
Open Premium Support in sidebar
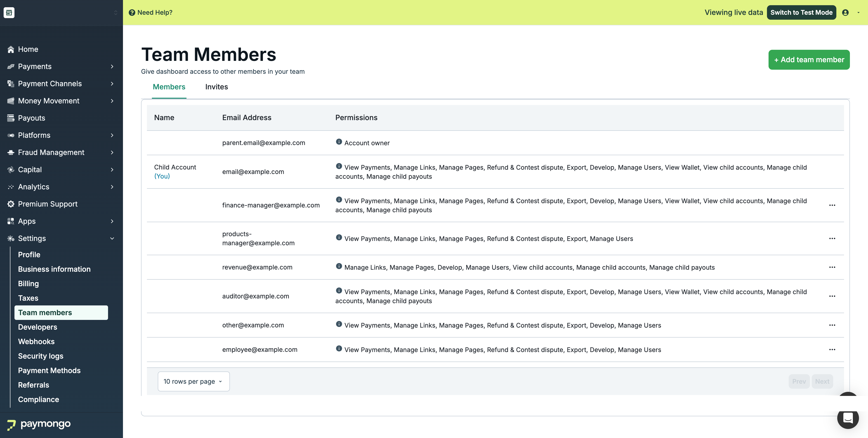(x=47, y=204)
